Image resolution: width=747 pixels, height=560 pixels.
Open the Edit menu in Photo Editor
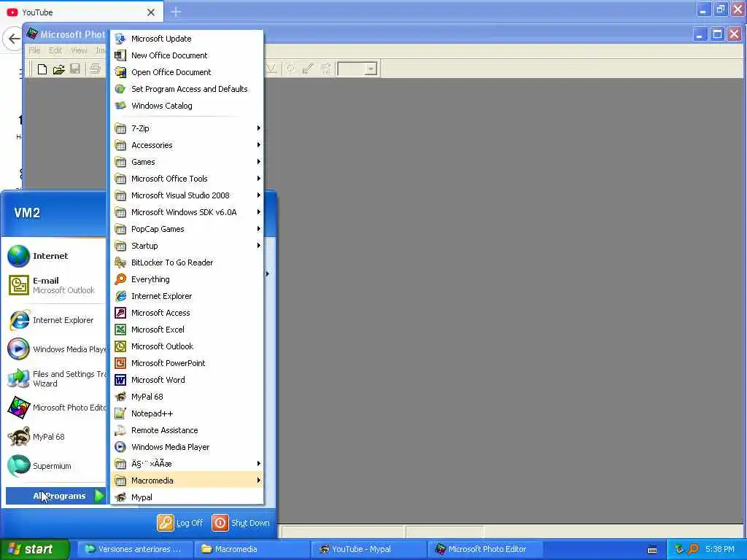click(x=55, y=50)
